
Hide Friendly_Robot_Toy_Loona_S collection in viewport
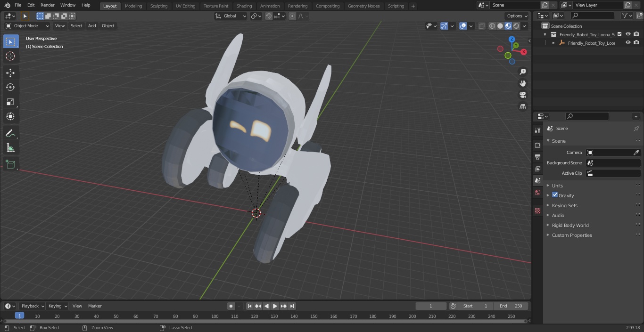pos(628,34)
